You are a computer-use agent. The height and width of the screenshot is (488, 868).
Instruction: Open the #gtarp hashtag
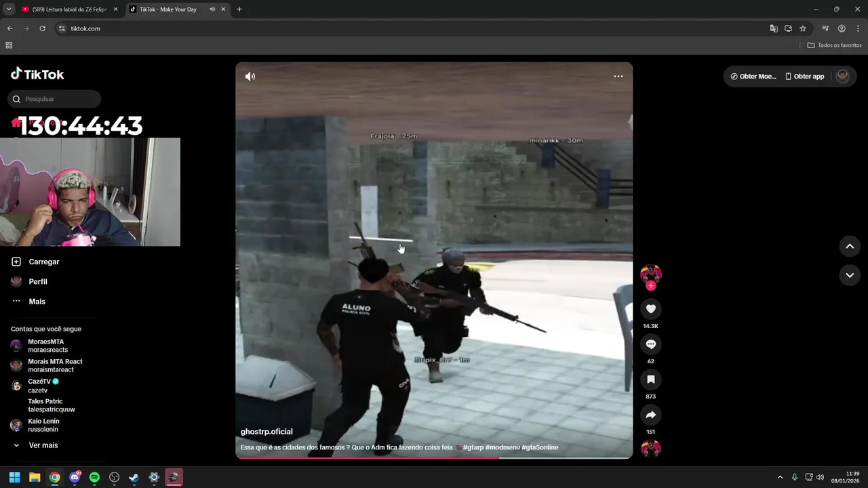coord(473,447)
